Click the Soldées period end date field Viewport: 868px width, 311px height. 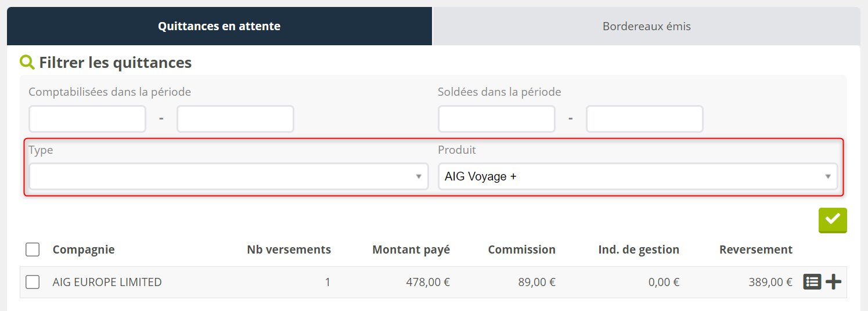(644, 119)
